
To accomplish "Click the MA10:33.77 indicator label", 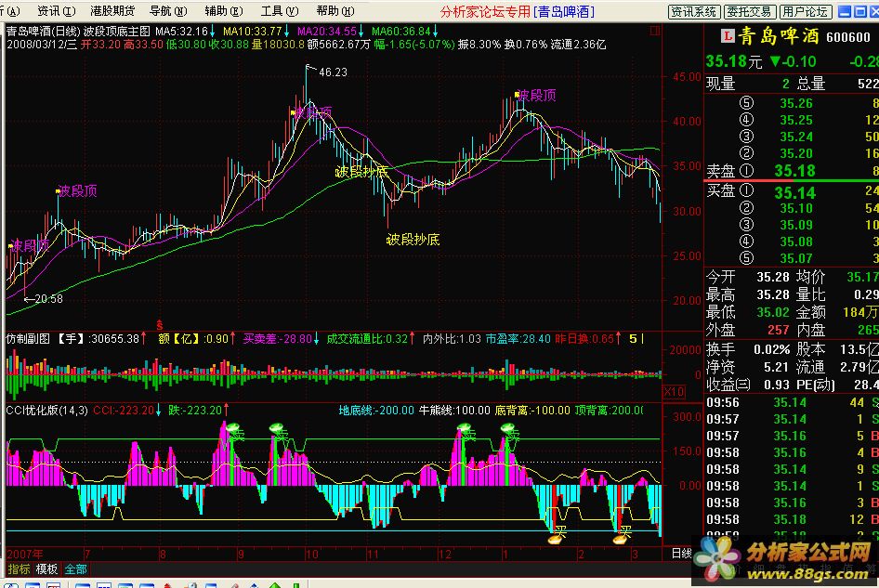I will click(252, 32).
